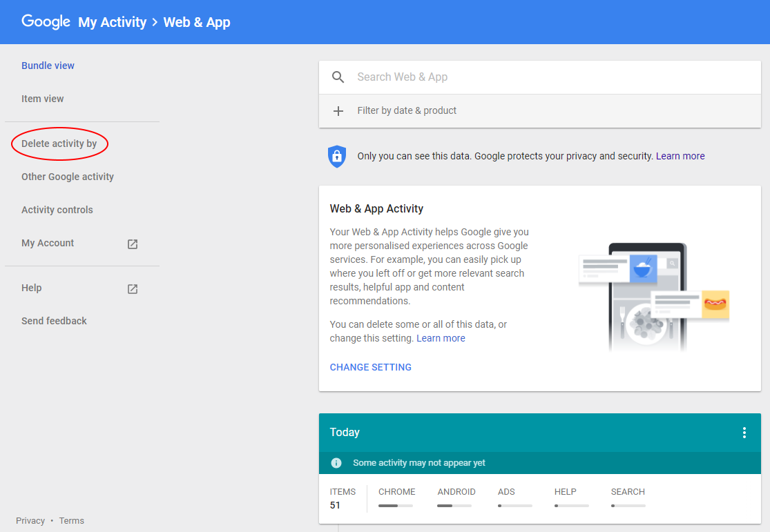Click the blue privacy shield icon
This screenshot has width=770, height=532.
(337, 157)
